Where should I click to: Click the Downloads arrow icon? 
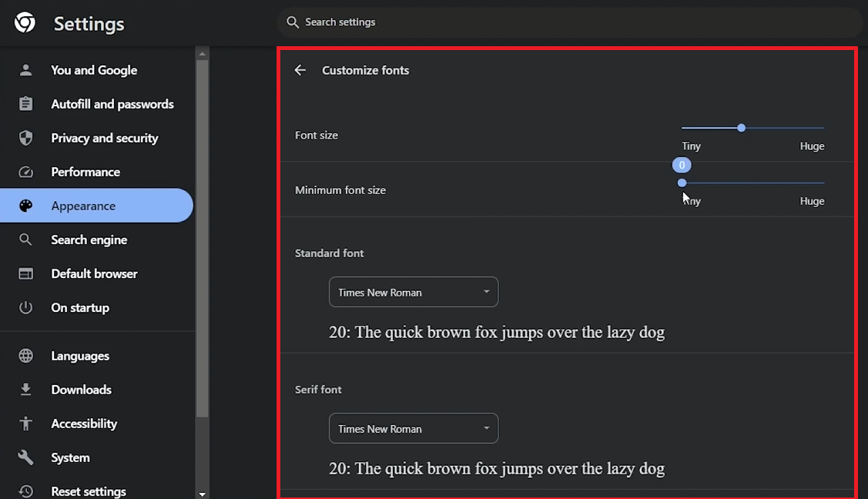click(x=25, y=390)
